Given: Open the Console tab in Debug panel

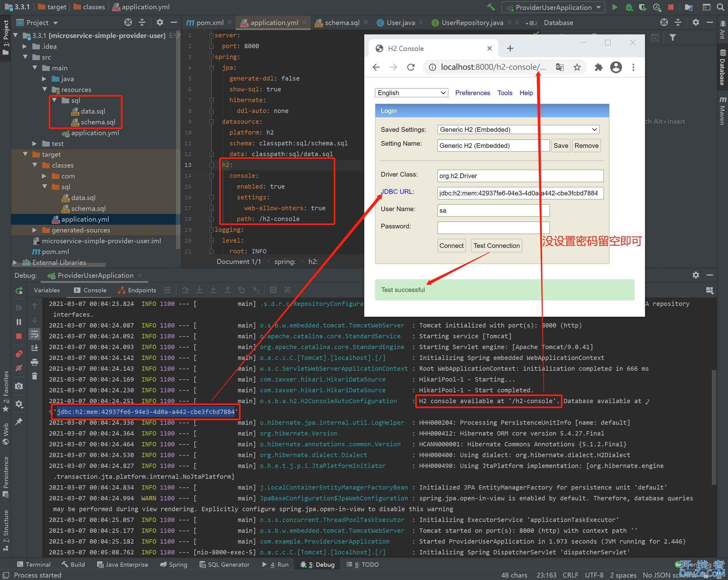Looking at the screenshot, I should coord(94,290).
